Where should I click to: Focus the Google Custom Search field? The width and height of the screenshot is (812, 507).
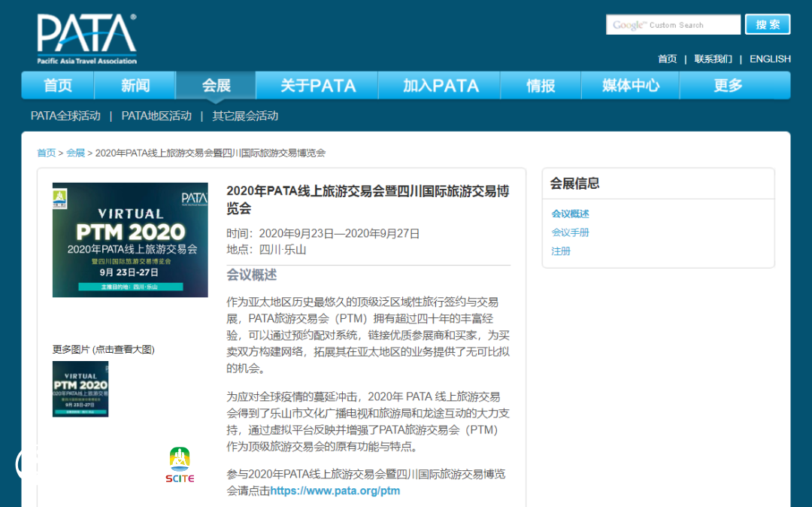673,25
